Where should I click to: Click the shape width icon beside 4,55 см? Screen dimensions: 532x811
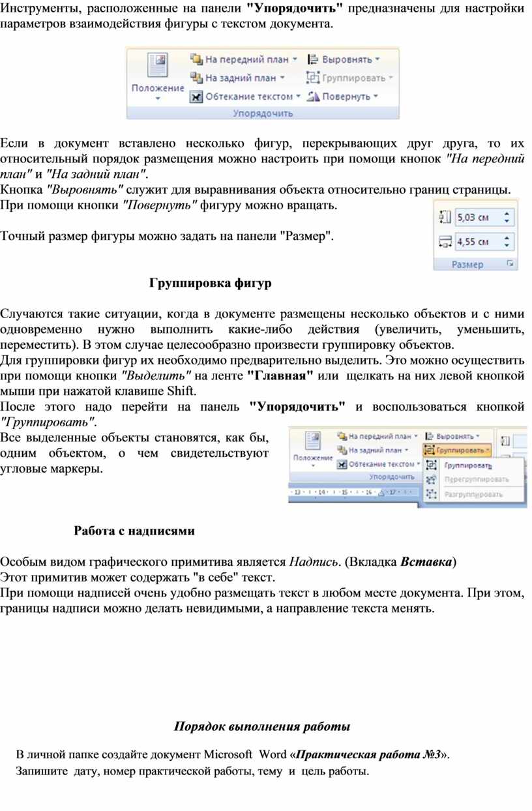pyautogui.click(x=445, y=243)
